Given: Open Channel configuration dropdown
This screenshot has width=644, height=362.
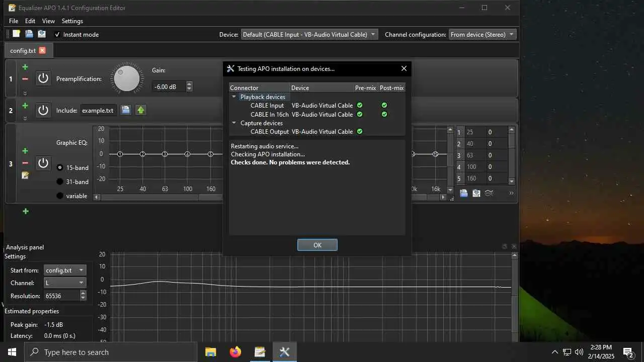Looking at the screenshot, I should pos(482,35).
